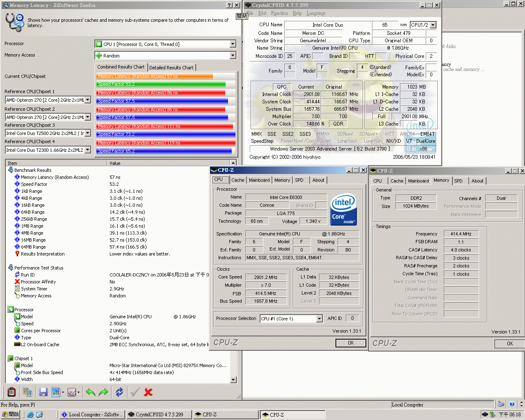Click the red X cancel icon
This screenshot has width=525, height=420.
click(x=148, y=393)
